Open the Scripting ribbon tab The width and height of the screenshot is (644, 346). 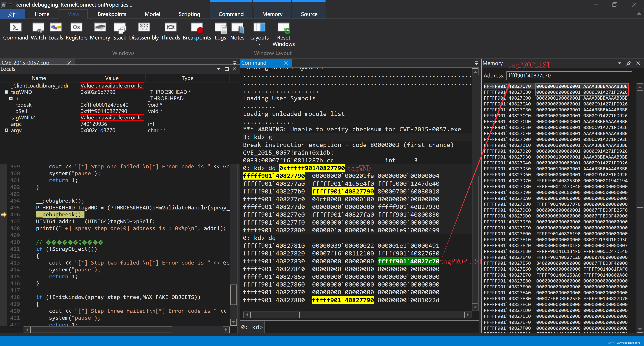[189, 14]
